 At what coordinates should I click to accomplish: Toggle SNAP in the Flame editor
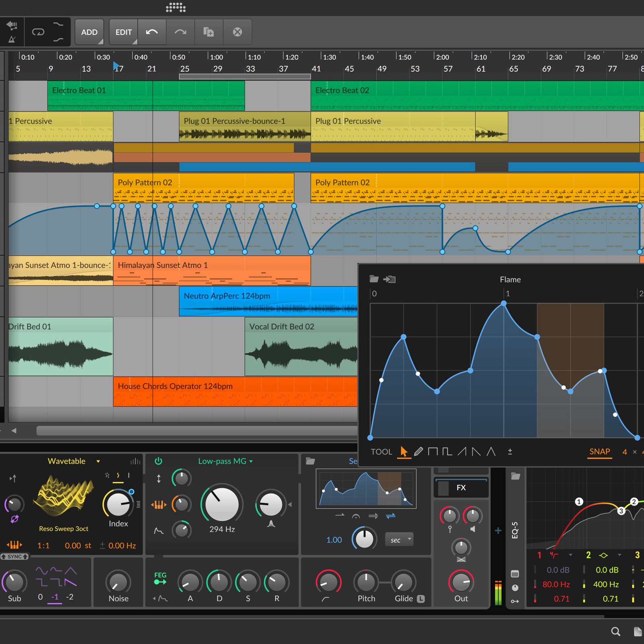tap(600, 452)
